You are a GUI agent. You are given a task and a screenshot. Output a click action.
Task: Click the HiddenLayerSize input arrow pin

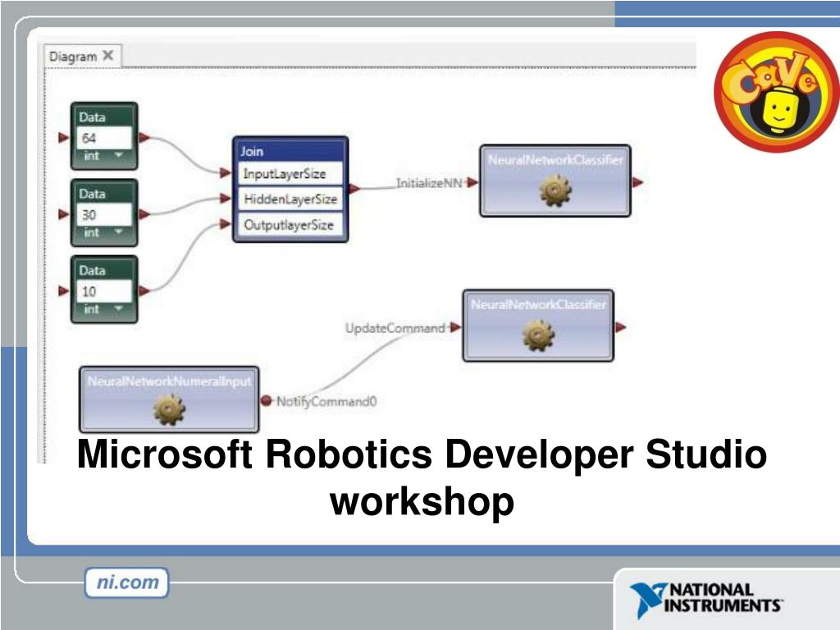tap(226, 199)
